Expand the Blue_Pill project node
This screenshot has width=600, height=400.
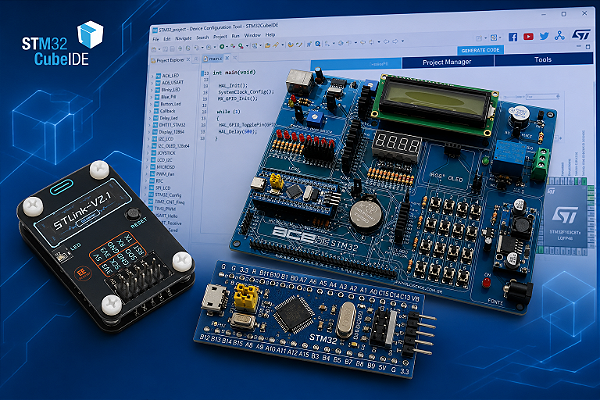151,97
